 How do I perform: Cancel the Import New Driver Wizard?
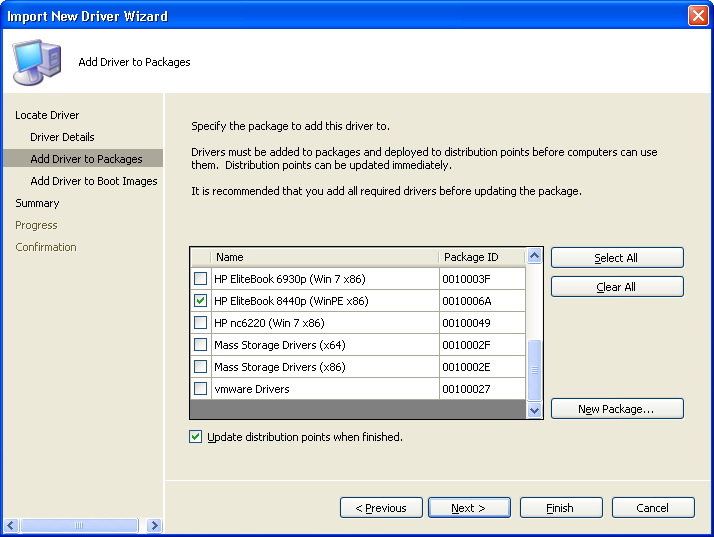coord(653,508)
